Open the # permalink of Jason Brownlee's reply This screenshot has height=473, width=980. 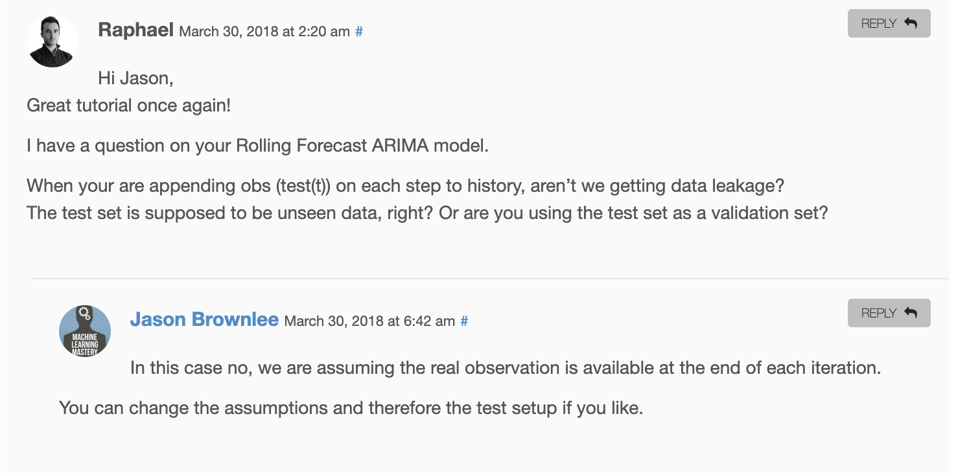tap(464, 321)
